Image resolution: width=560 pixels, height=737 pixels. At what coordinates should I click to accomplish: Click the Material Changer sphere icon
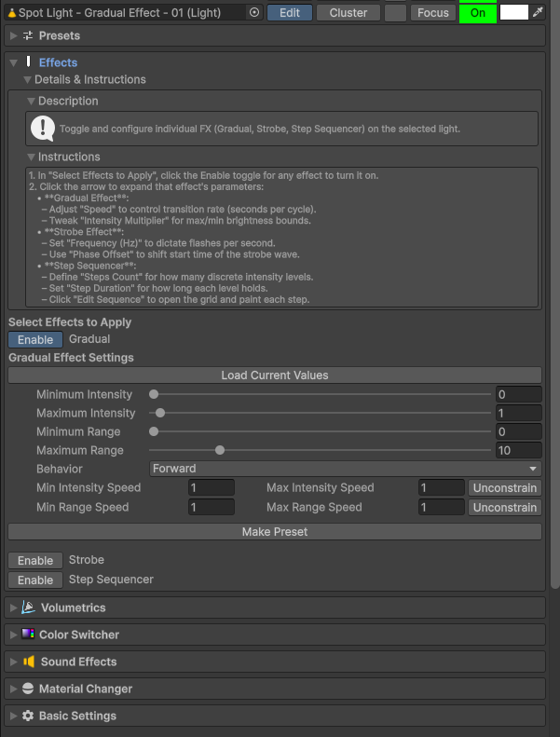(x=28, y=689)
